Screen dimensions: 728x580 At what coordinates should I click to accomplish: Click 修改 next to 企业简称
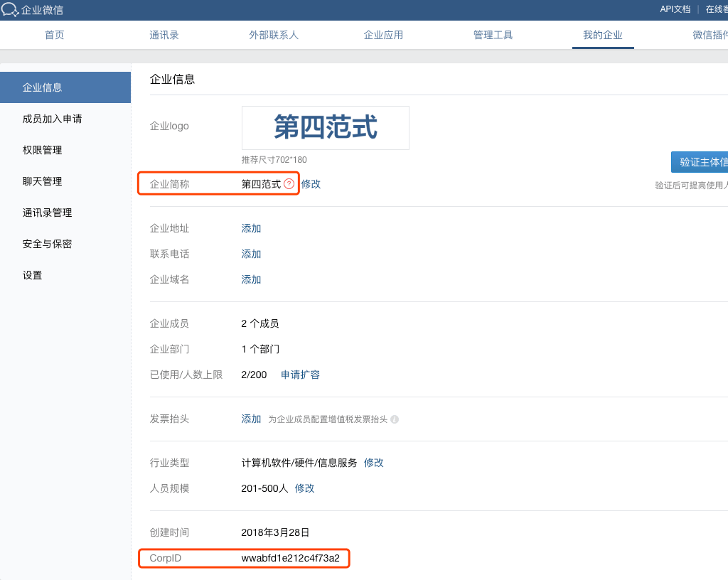pyautogui.click(x=311, y=184)
